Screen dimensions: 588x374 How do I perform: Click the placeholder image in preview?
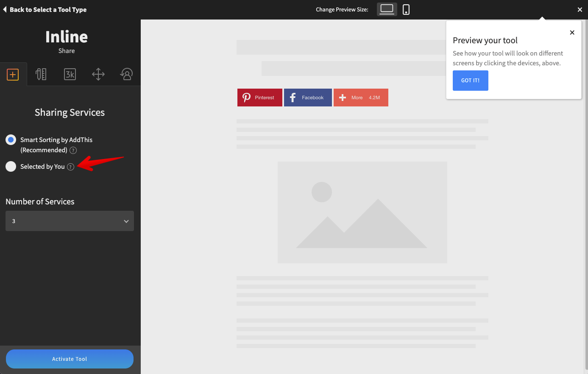pyautogui.click(x=362, y=212)
